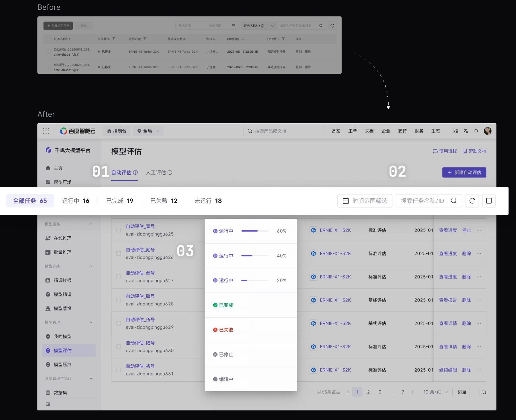This screenshot has width=516, height=420.
Task: Open the column settings icon
Action: (489, 201)
